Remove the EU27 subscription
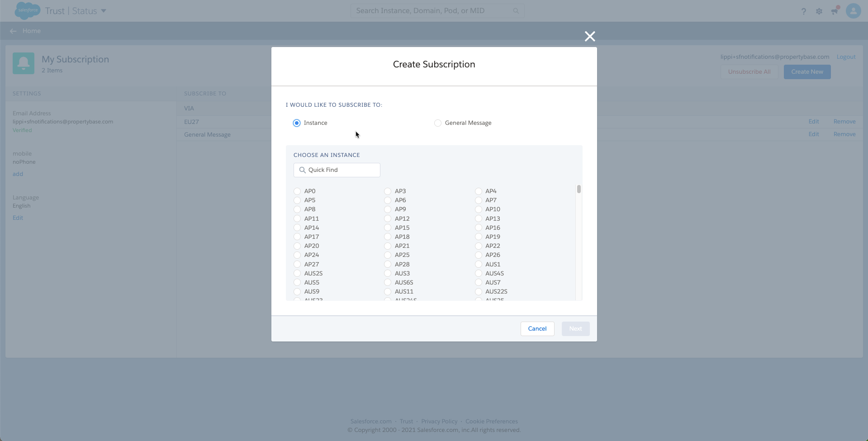 tap(844, 122)
